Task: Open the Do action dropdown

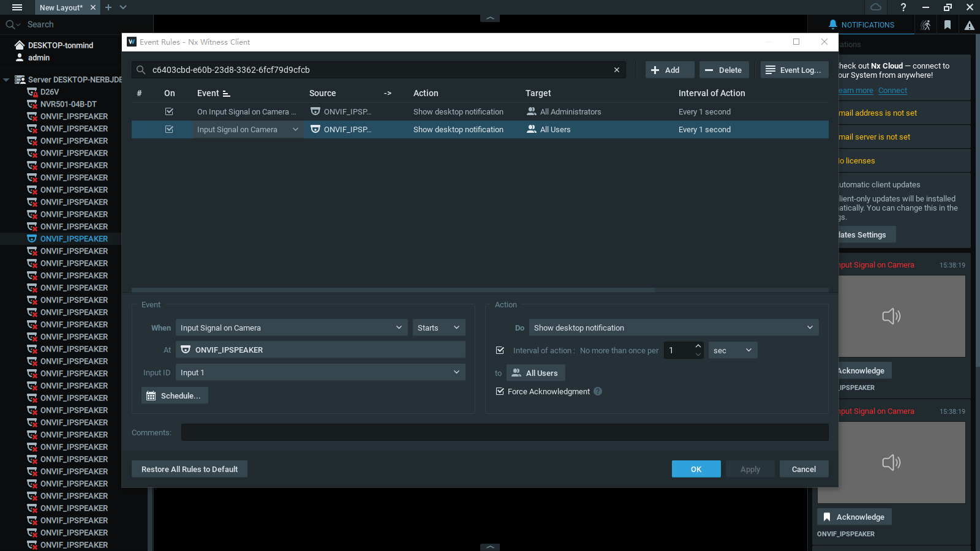Action: point(674,328)
